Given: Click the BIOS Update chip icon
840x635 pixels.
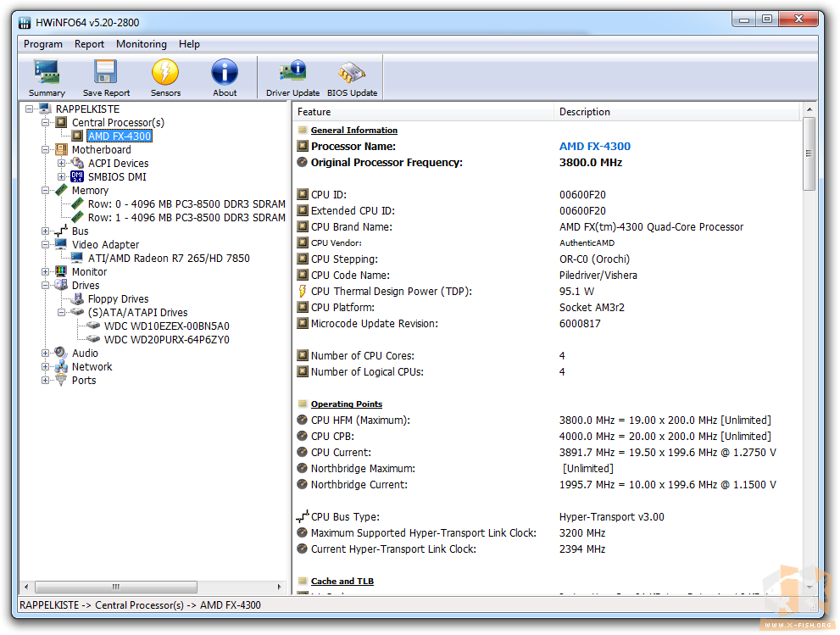Looking at the screenshot, I should (352, 72).
